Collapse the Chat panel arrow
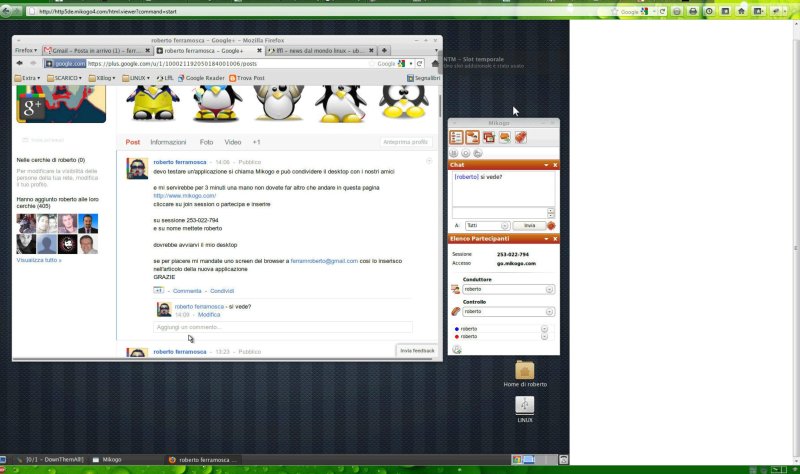 (546, 165)
